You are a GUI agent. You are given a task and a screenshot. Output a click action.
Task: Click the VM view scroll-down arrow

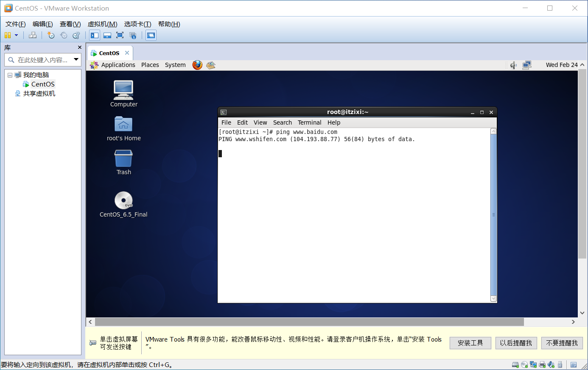tap(582, 313)
